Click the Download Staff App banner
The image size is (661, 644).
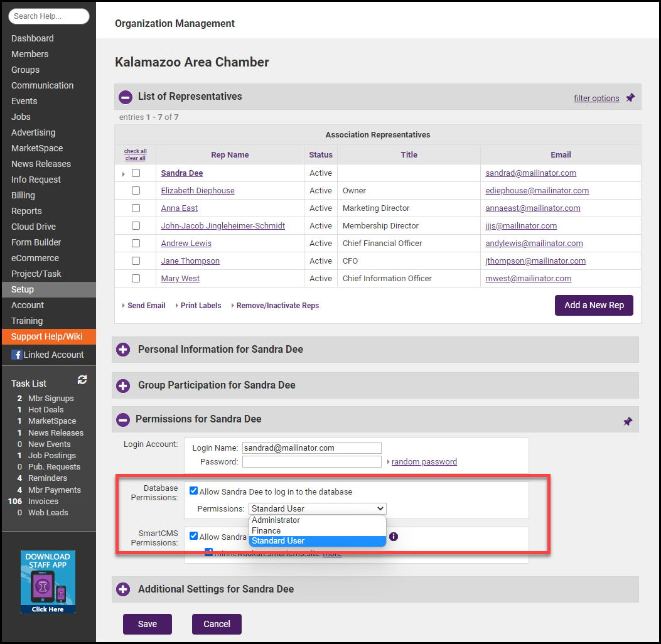click(48, 582)
